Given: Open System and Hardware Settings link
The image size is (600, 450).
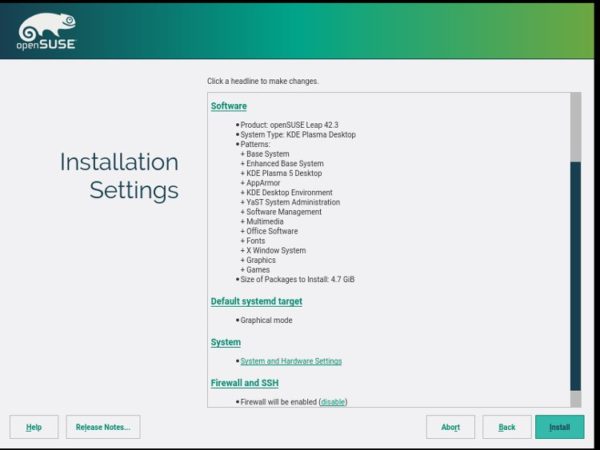Looking at the screenshot, I should pyautogui.click(x=291, y=361).
